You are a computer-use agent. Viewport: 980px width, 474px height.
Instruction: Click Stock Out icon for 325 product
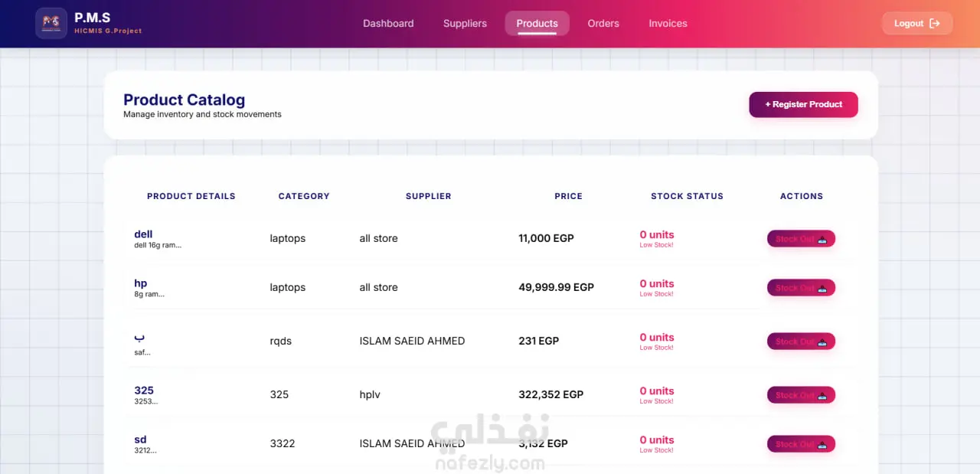tap(822, 395)
